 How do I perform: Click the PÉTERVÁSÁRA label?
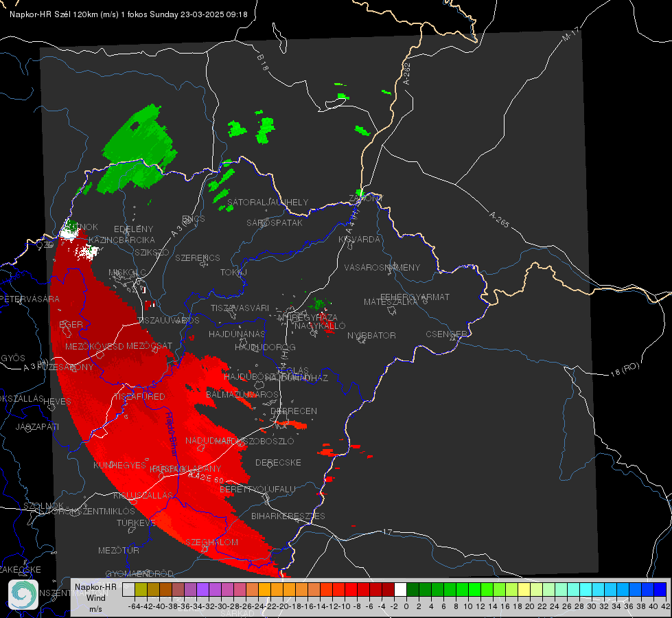[30, 299]
